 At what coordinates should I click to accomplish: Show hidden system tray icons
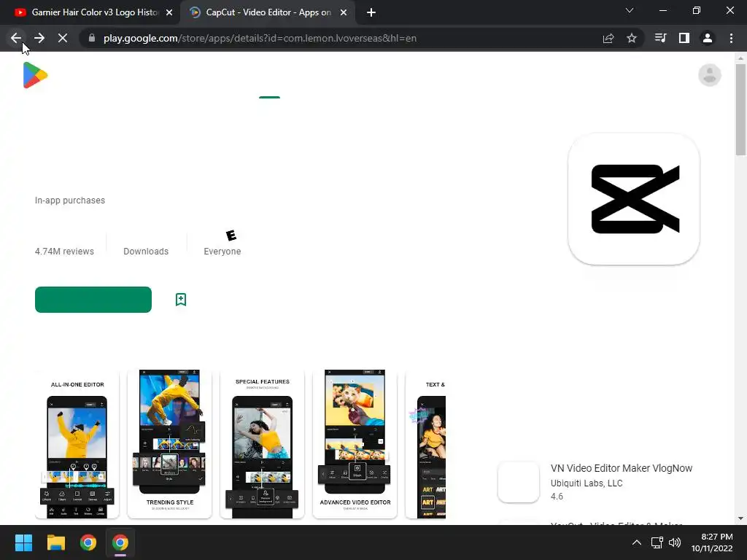tap(636, 542)
